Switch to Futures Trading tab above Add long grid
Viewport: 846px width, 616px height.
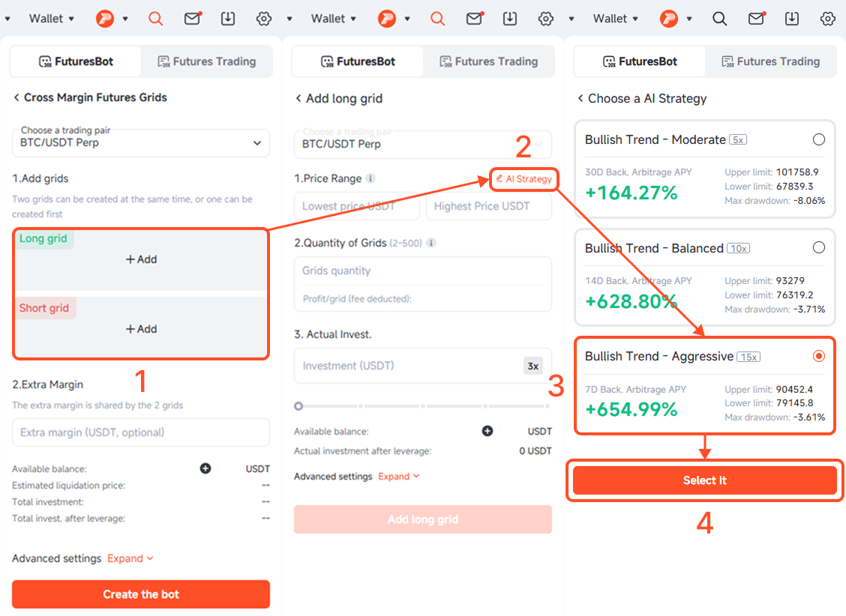[x=489, y=61]
